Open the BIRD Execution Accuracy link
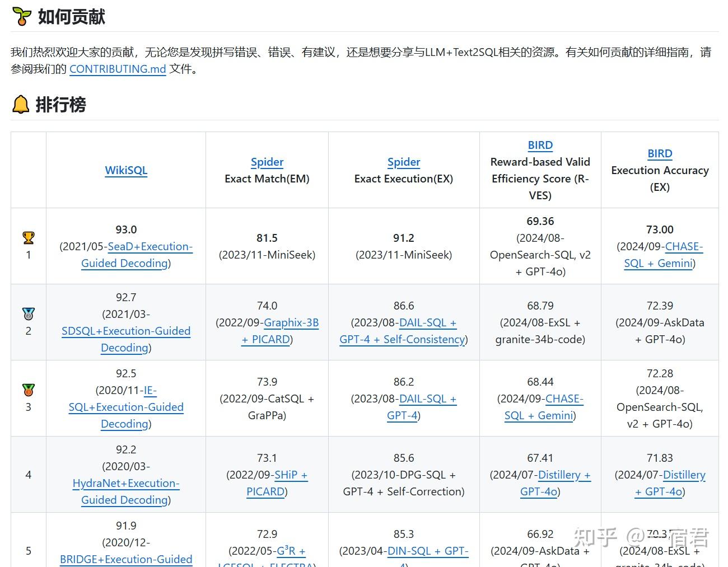Viewport: 728px width, 567px height. 660,153
